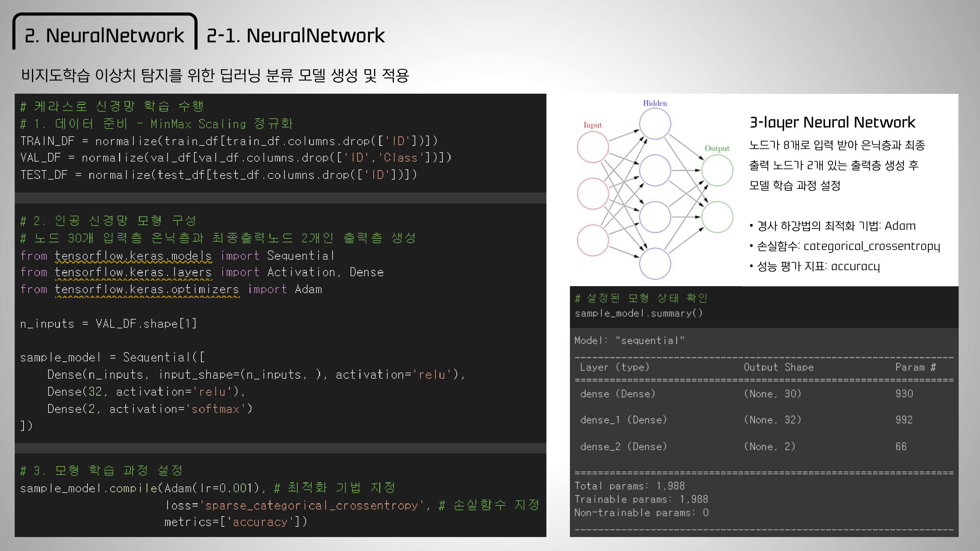The height and width of the screenshot is (551, 980).
Task: Click the comment '# 설정된 모형 상태 확인'
Action: pos(641,298)
